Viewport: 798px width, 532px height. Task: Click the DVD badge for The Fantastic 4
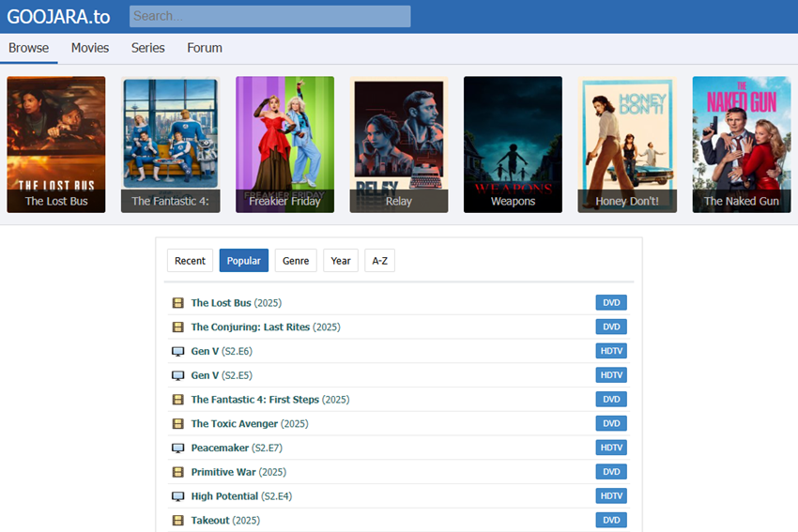pos(611,400)
